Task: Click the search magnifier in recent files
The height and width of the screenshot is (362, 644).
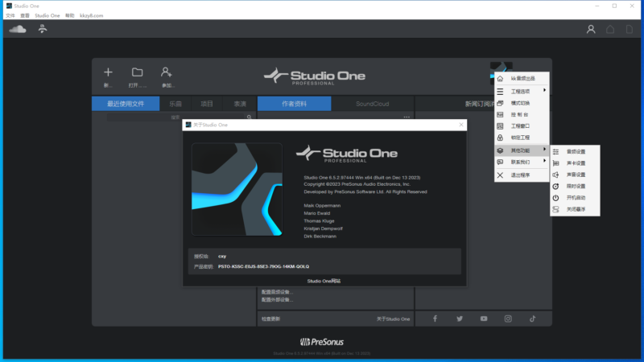Action: tap(249, 117)
